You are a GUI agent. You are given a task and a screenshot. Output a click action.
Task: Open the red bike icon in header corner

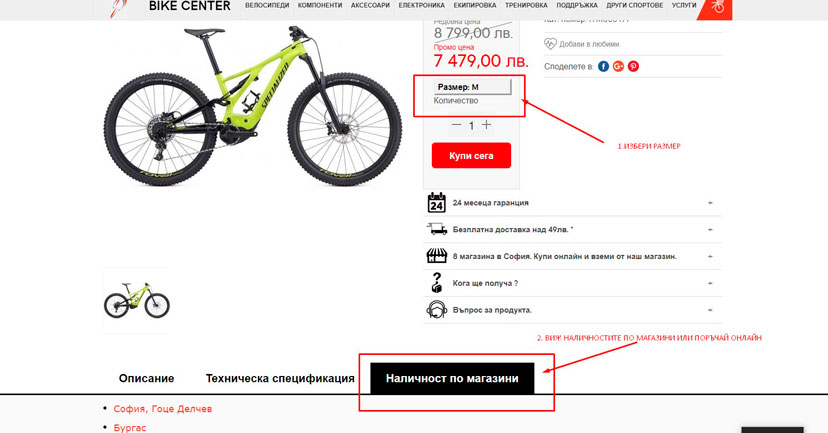tap(716, 7)
